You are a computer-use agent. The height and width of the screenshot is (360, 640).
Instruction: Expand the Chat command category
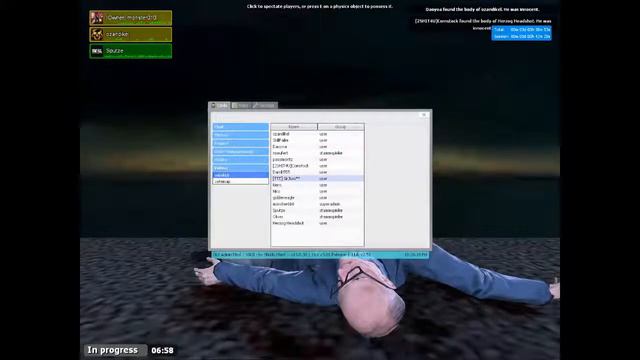point(240,127)
